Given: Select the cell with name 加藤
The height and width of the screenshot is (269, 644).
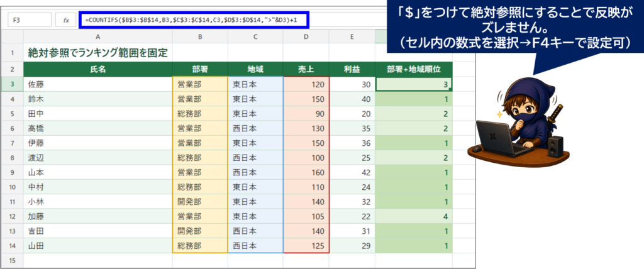Looking at the screenshot, I should coord(97,216).
